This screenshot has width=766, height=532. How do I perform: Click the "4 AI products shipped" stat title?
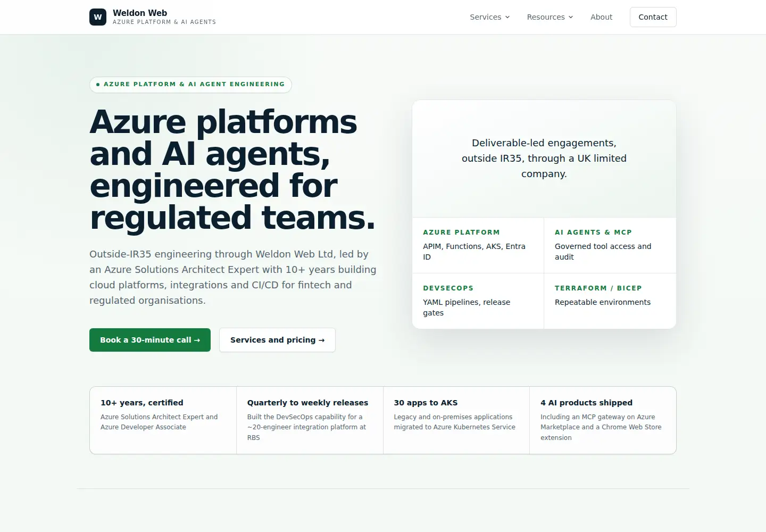586,403
